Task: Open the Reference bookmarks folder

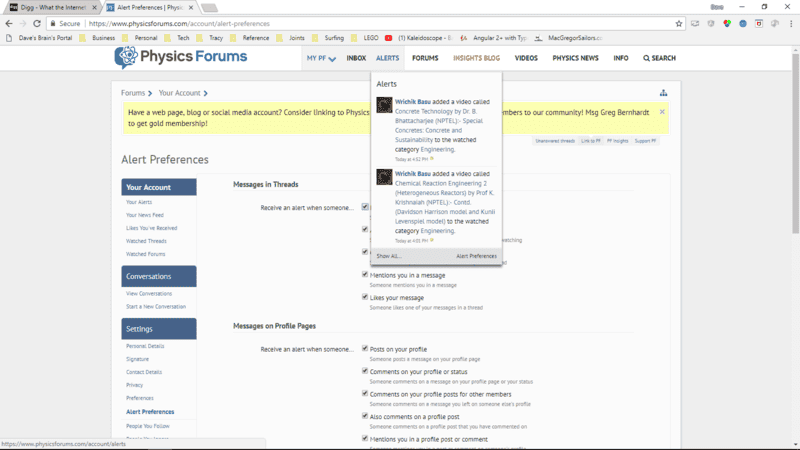Action: tap(249, 38)
